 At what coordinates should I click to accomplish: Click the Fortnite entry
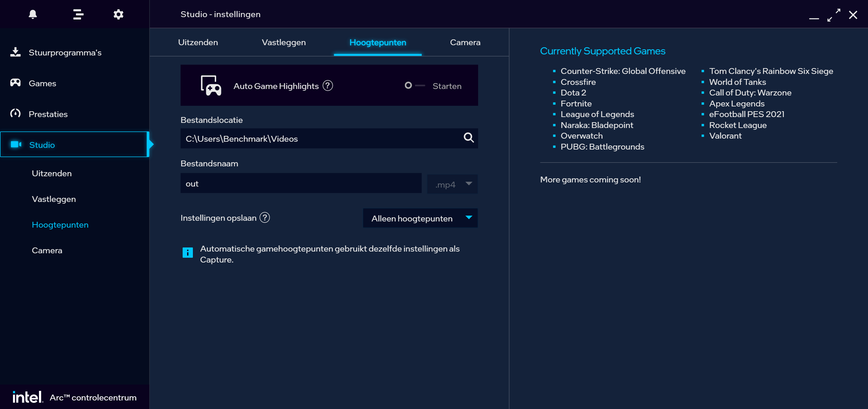coord(576,103)
